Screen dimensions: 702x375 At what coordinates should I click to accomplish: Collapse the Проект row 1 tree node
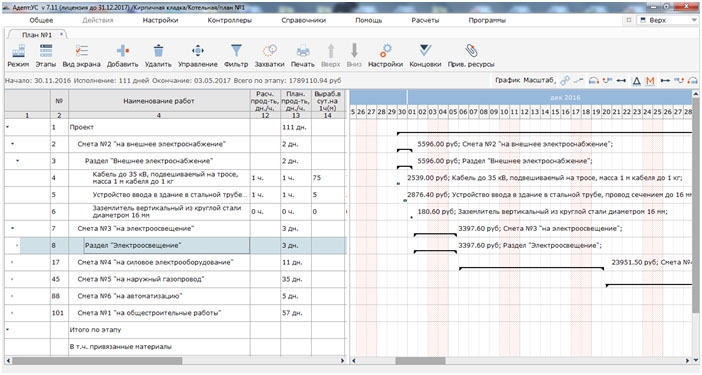click(8, 127)
